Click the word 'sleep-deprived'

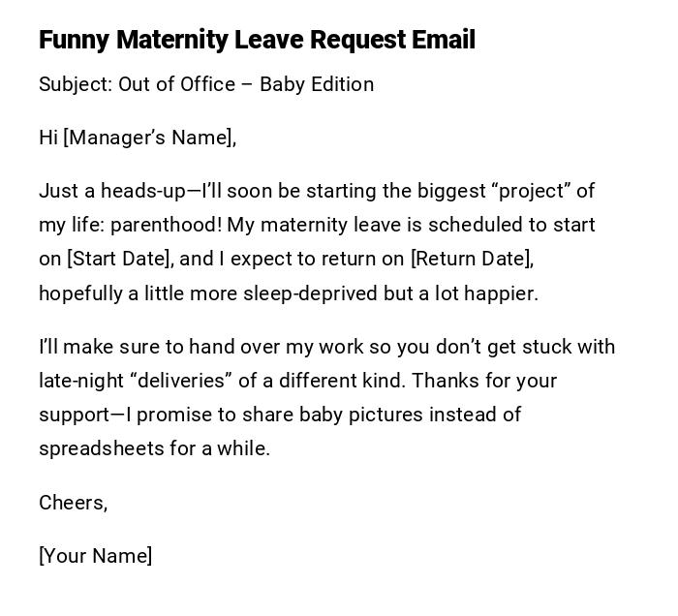311,293
